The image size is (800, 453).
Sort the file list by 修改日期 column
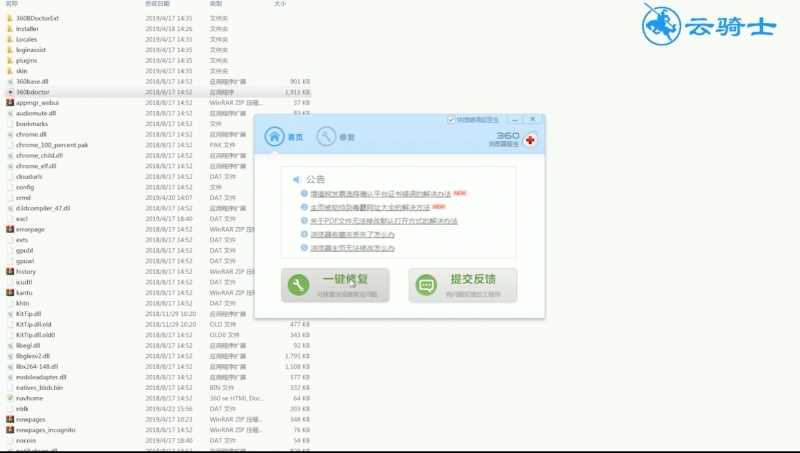tap(157, 4)
